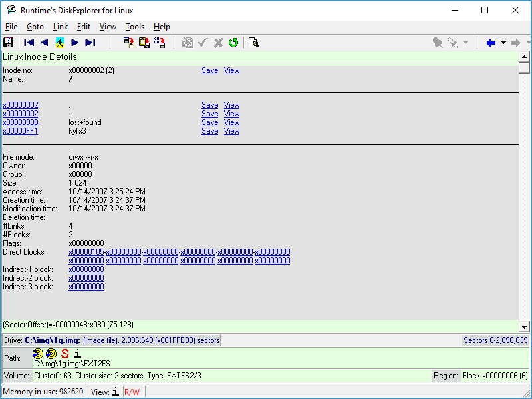Viewport: 532px width, 399px height.
Task: Jump to first item with skip-back arrow
Action: pyautogui.click(x=29, y=43)
